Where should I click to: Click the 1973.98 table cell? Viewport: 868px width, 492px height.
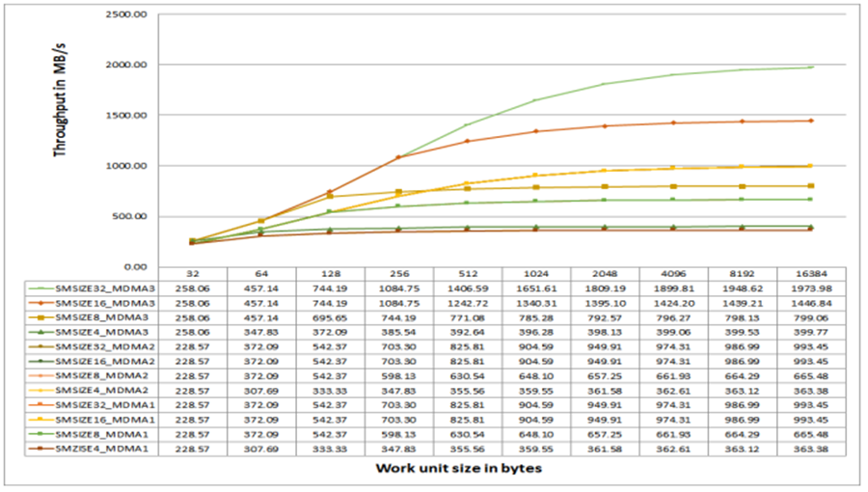[811, 288]
